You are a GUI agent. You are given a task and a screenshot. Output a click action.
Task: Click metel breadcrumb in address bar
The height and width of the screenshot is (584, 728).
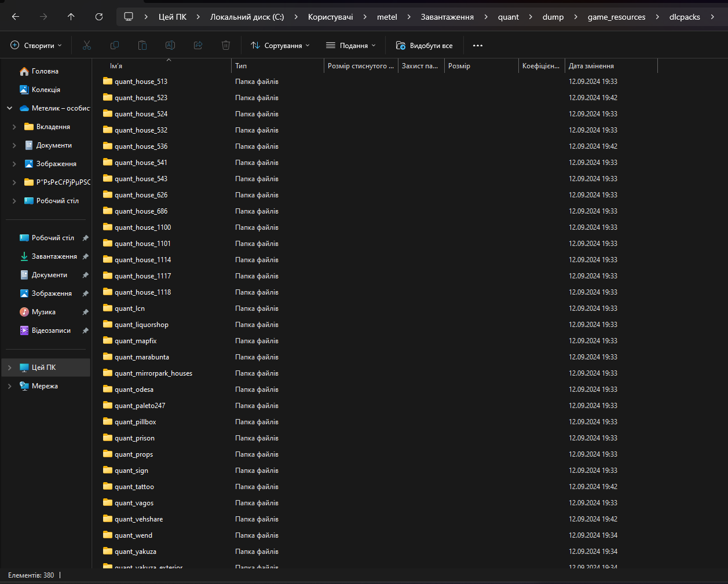pos(387,17)
